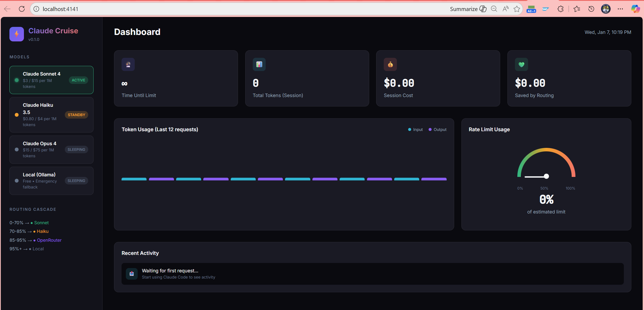Click the SAP extension icon

click(x=545, y=9)
